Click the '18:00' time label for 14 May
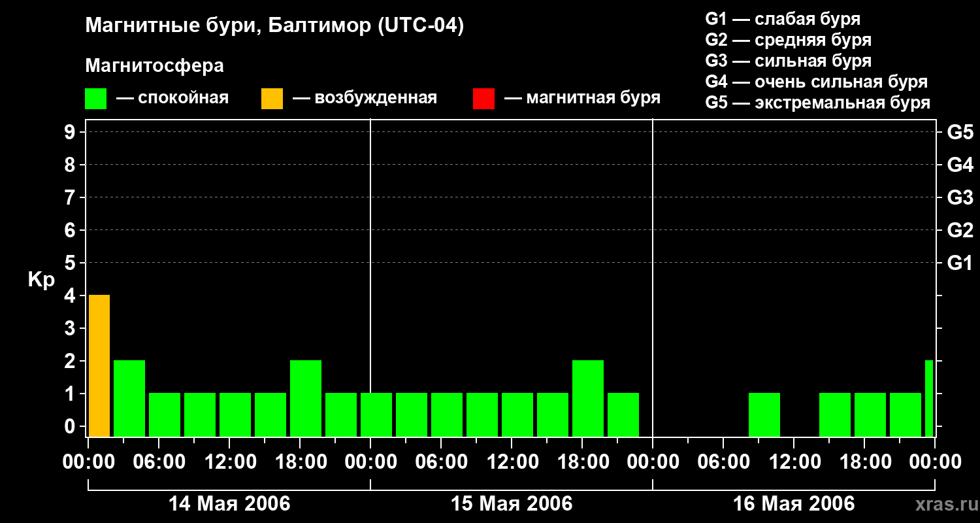 (300, 462)
